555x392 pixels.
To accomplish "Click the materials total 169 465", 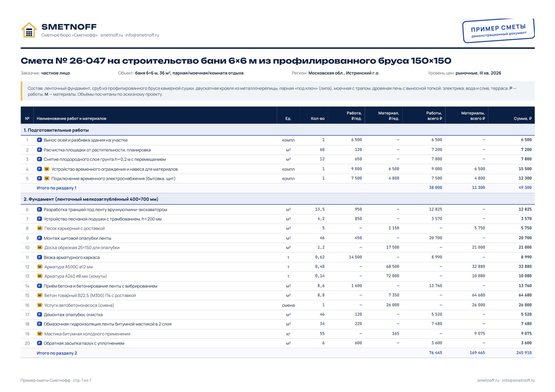I will 477,353.
